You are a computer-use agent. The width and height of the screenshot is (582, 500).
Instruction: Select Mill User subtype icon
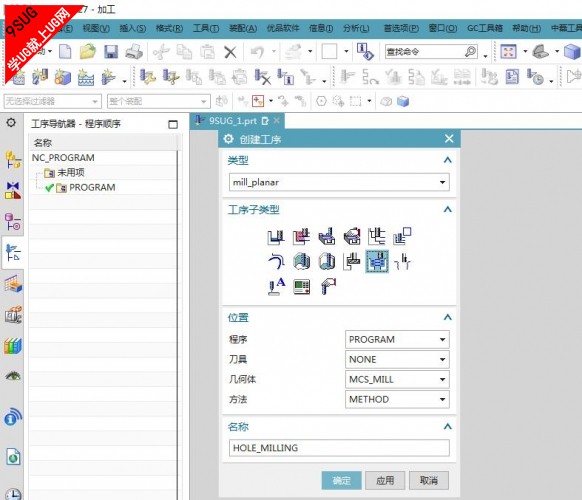tap(328, 287)
